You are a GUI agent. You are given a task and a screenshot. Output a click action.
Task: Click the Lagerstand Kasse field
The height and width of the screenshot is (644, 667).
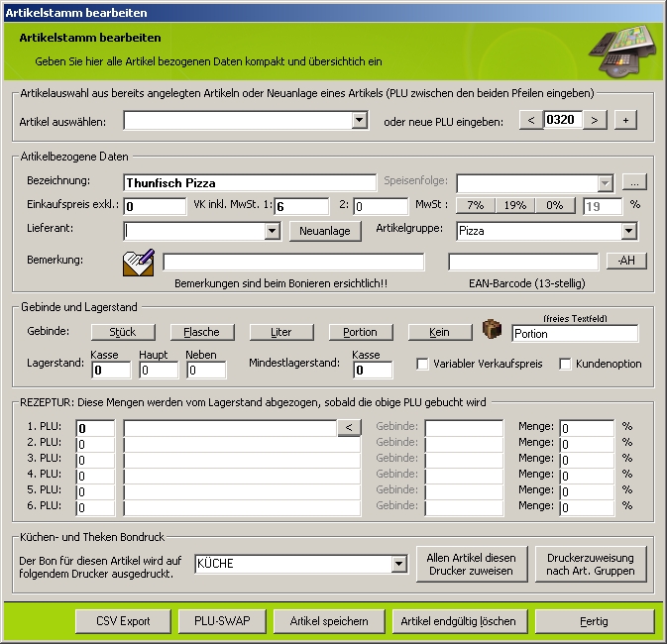(111, 371)
